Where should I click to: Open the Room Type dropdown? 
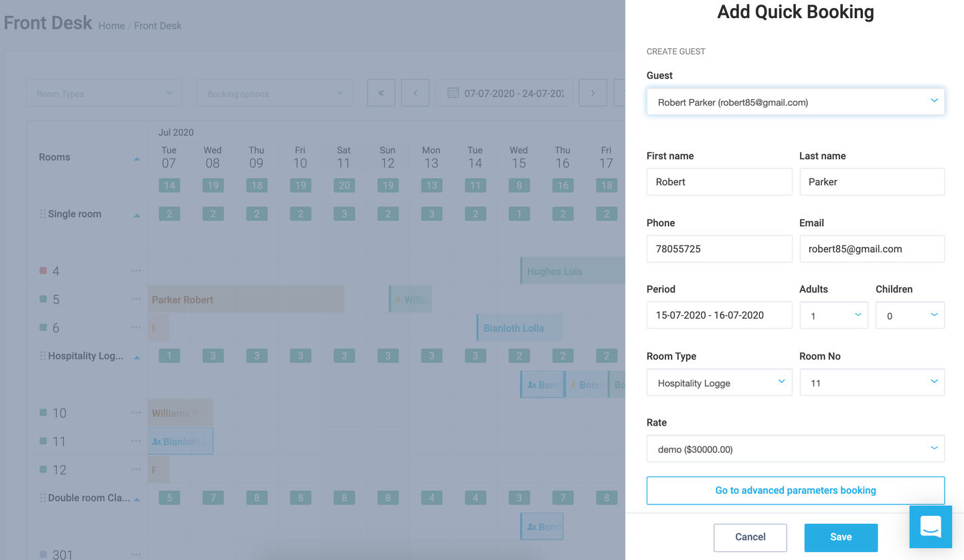tap(720, 383)
